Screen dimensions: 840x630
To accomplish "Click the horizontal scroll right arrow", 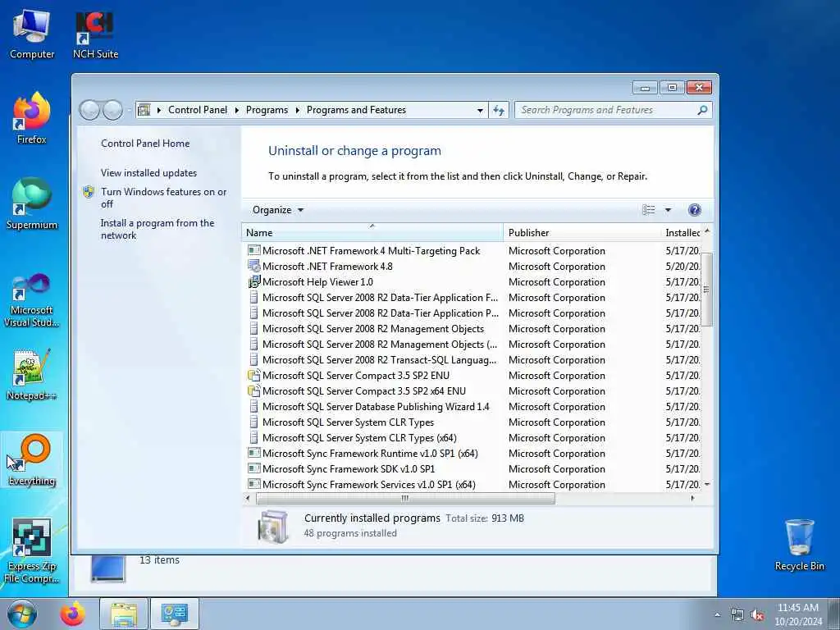I will (692, 499).
